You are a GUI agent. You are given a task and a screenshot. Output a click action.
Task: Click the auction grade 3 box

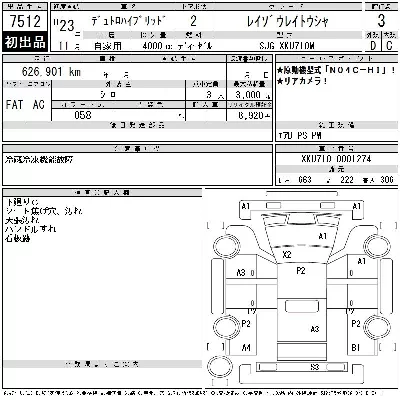click(381, 21)
